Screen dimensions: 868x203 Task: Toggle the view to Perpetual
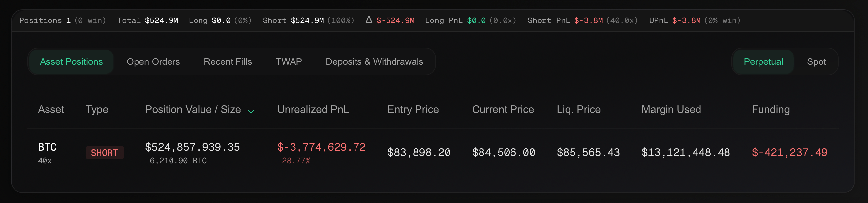pos(763,62)
